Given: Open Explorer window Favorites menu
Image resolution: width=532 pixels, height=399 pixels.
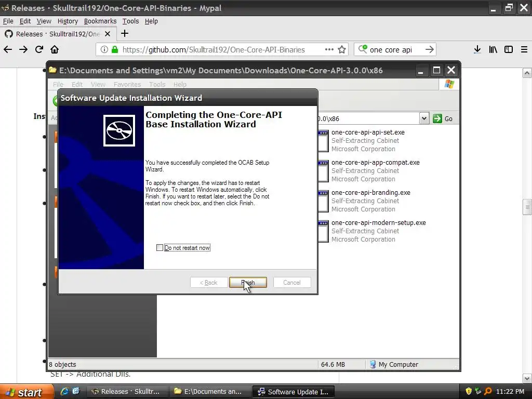Looking at the screenshot, I should (x=127, y=84).
